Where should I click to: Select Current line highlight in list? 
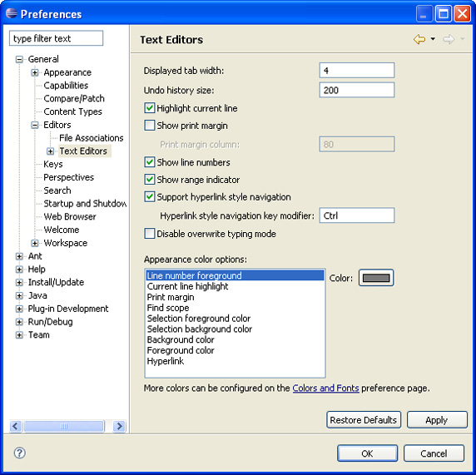point(235,286)
